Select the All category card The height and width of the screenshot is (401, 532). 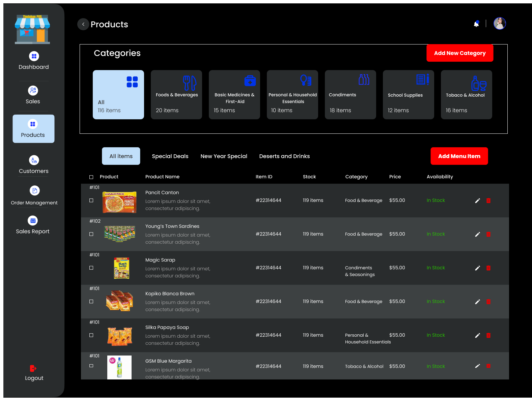point(118,95)
